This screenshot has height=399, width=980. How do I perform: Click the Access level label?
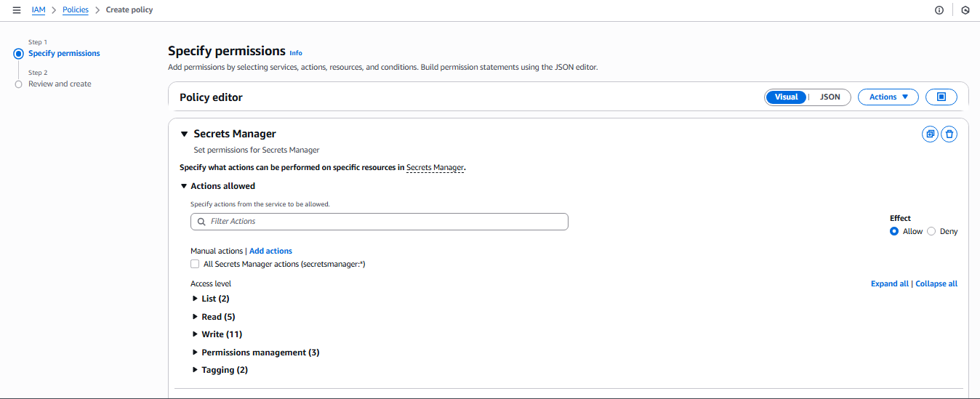point(211,283)
